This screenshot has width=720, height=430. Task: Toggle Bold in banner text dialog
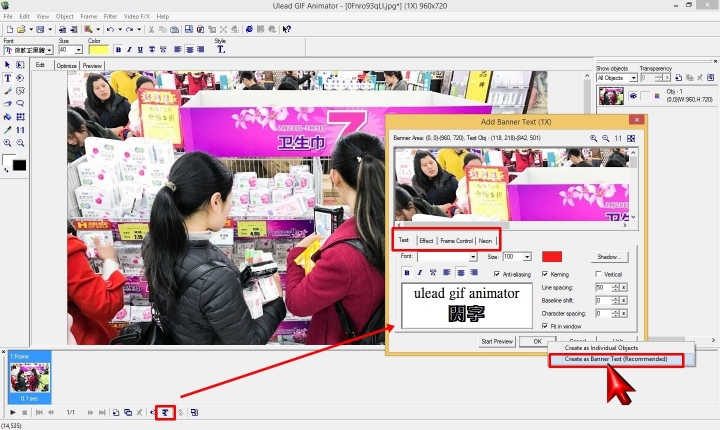[407, 272]
